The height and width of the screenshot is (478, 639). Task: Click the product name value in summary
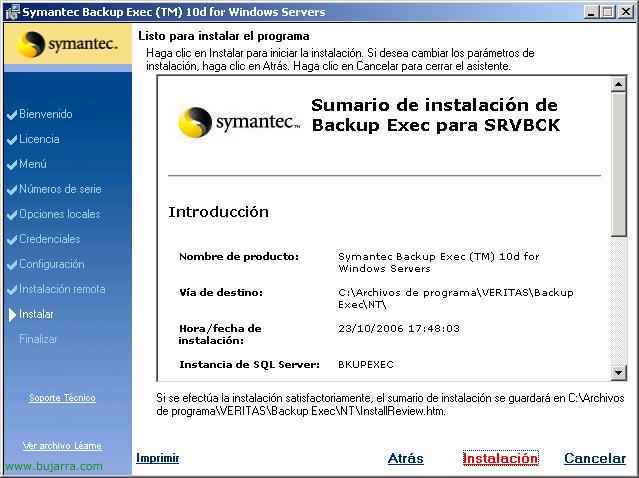coord(438,262)
